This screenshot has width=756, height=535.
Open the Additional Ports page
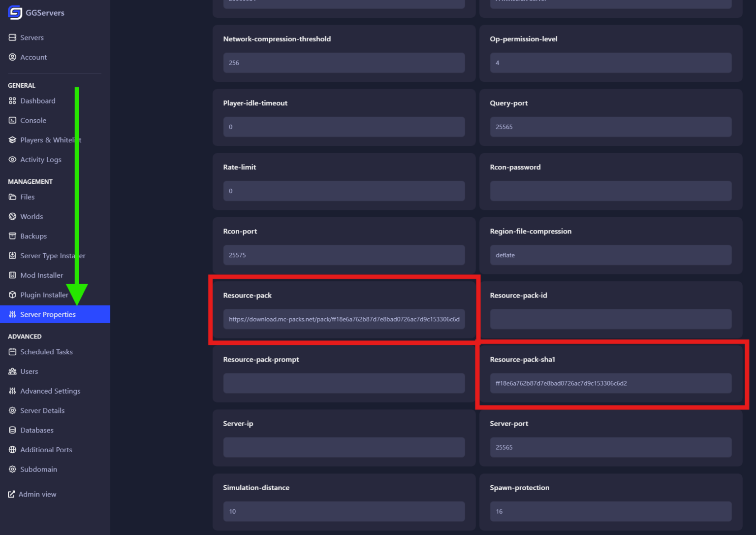click(x=46, y=450)
